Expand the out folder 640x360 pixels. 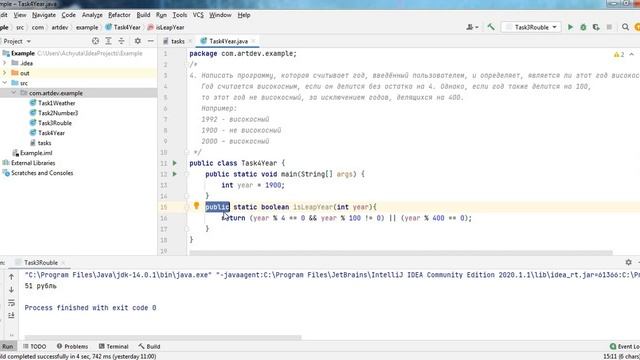[5, 73]
